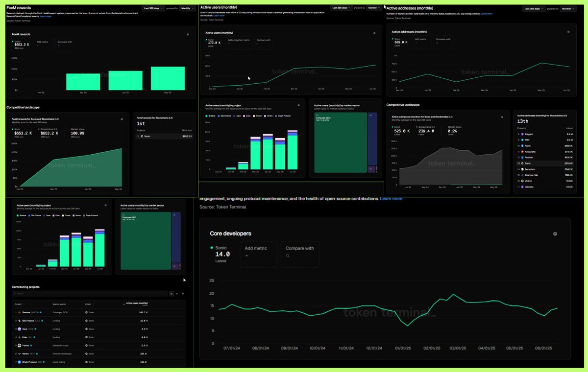Click Derivative exchanges cell in Vertex row
This screenshot has width=588, height=372.
(x=63, y=353)
